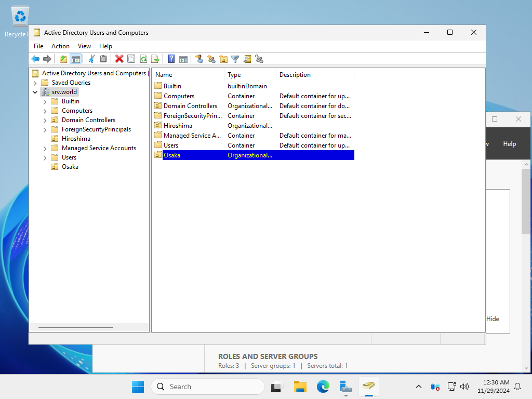The height and width of the screenshot is (399, 532).
Task: Click the blue Help question-mark icon
Action: (171, 59)
